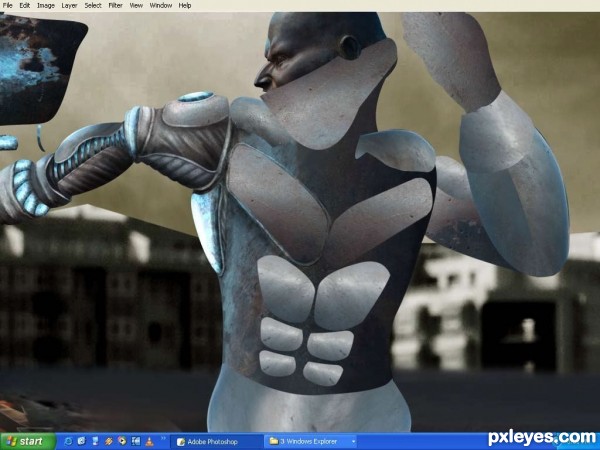The height and width of the screenshot is (450, 600).
Task: Open the Windows Explorer group dropdown arrow
Action: click(353, 442)
